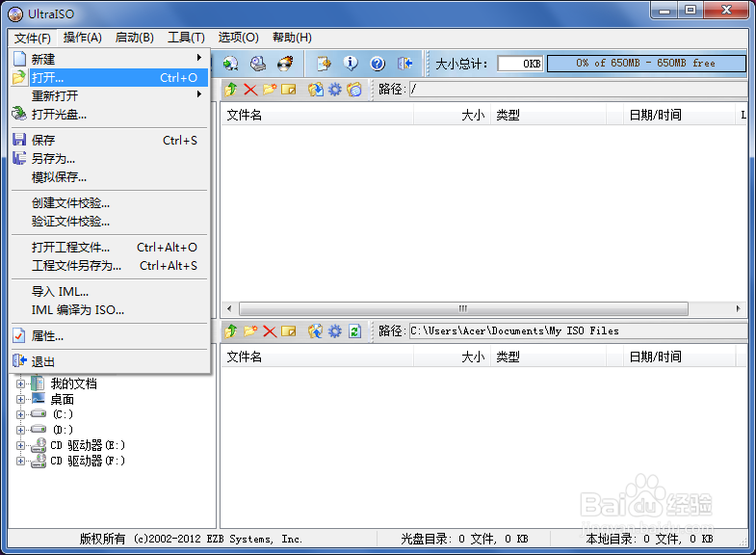The height and width of the screenshot is (555, 756).
Task: Expand the (C:) drive node
Action: (20, 414)
